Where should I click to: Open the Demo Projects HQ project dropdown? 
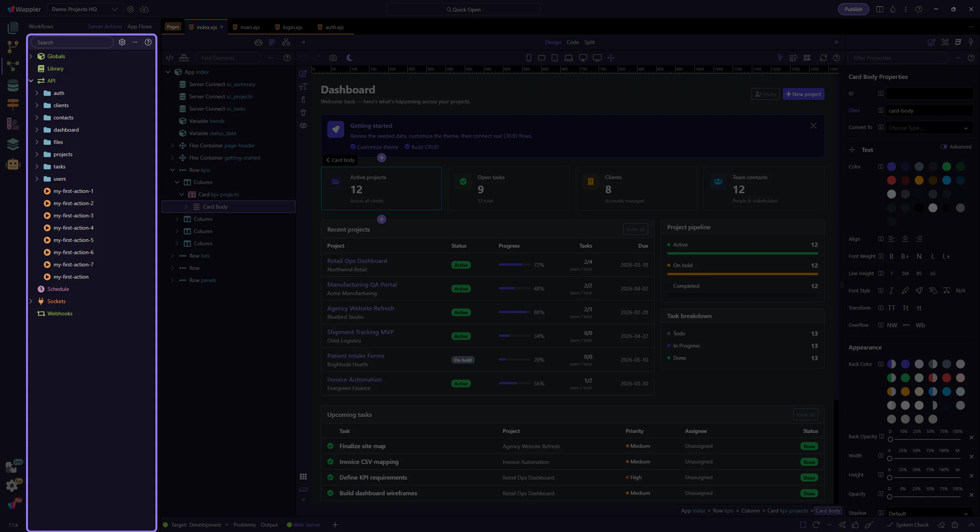coord(85,9)
